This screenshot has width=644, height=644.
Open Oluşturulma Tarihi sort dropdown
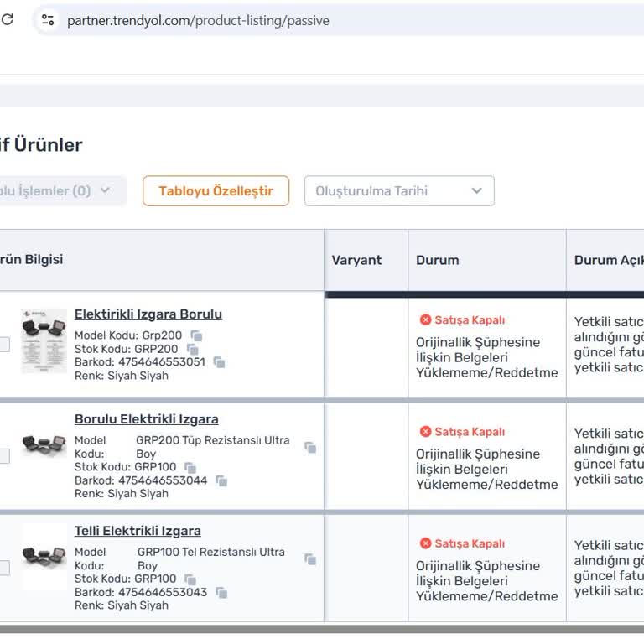pos(399,191)
